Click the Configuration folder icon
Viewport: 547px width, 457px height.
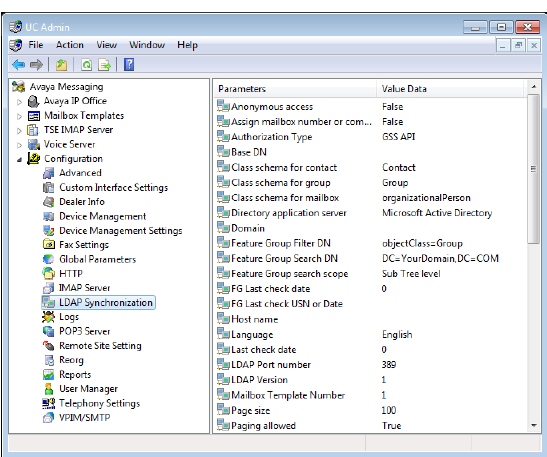33,158
